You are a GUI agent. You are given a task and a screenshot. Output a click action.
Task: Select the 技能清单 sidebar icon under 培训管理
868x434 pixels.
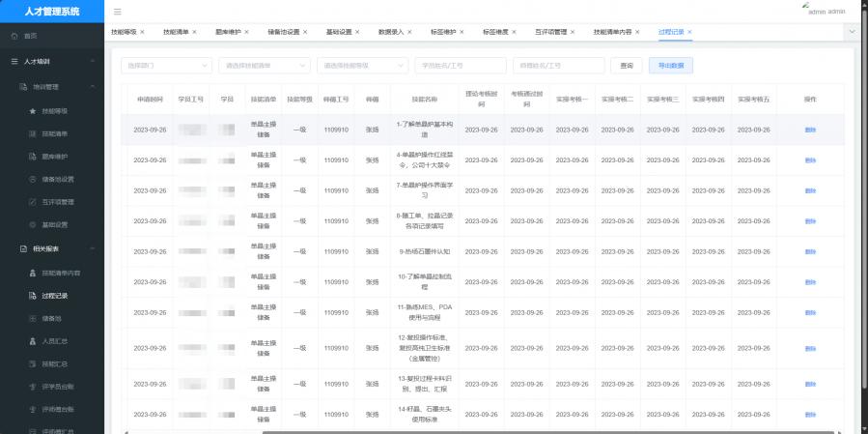click(32, 133)
